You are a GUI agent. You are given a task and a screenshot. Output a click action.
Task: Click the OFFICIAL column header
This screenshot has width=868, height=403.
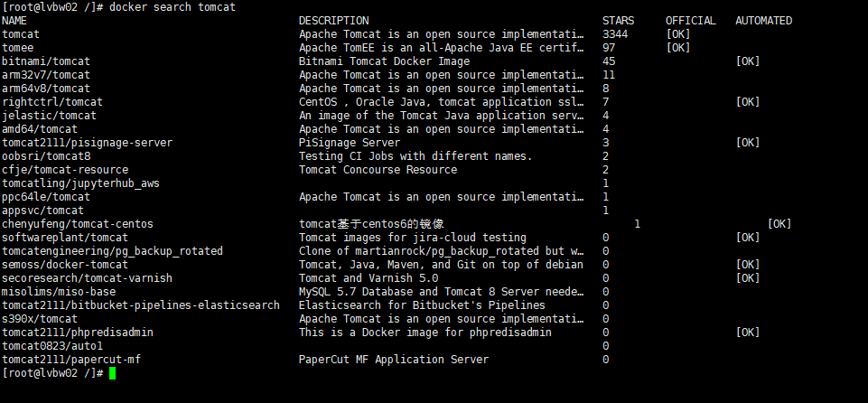coord(691,21)
